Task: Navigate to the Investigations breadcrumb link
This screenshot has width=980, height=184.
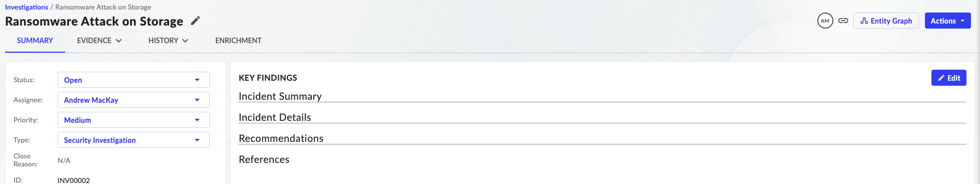Action: coord(27,7)
